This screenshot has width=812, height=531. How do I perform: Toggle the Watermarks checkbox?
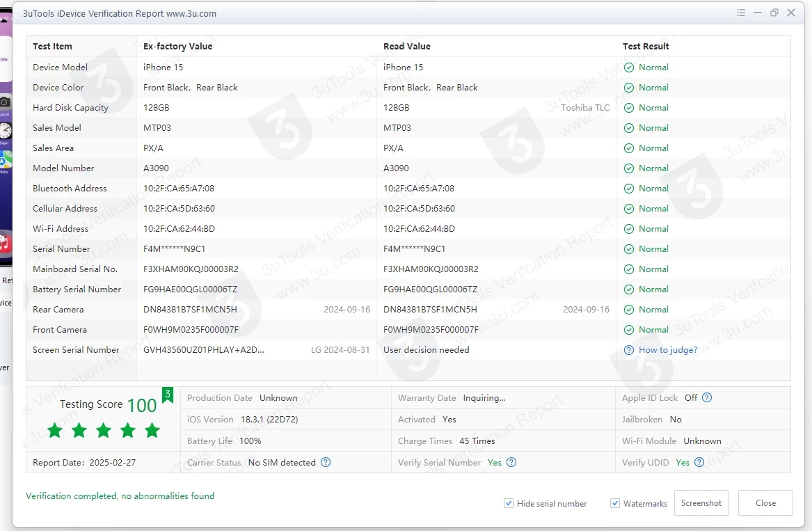pos(615,503)
